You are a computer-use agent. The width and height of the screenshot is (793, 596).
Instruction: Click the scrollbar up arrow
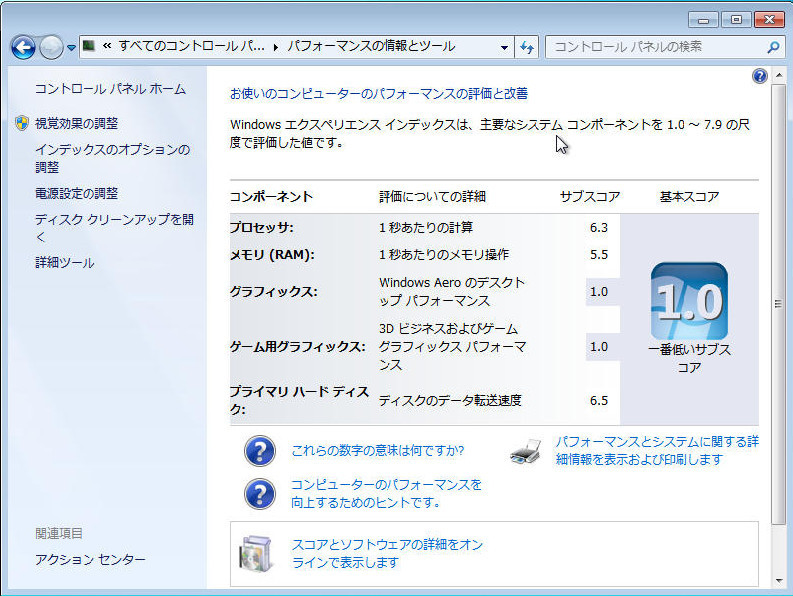(x=779, y=75)
